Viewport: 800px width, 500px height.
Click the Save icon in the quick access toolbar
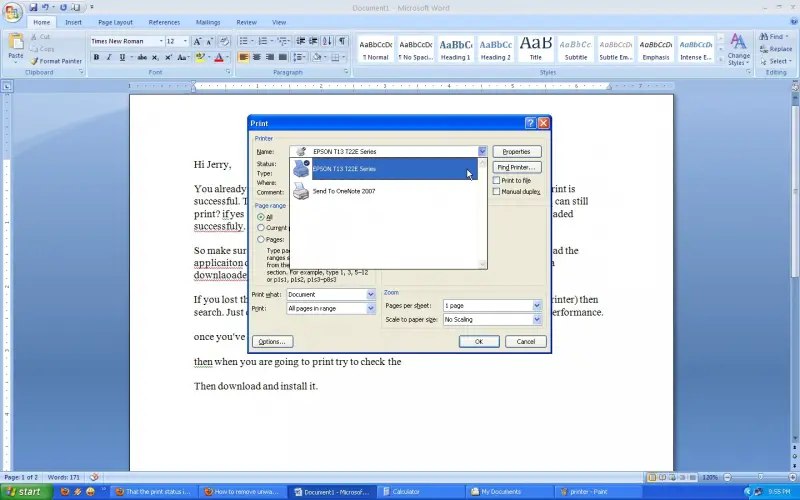tap(33, 7)
